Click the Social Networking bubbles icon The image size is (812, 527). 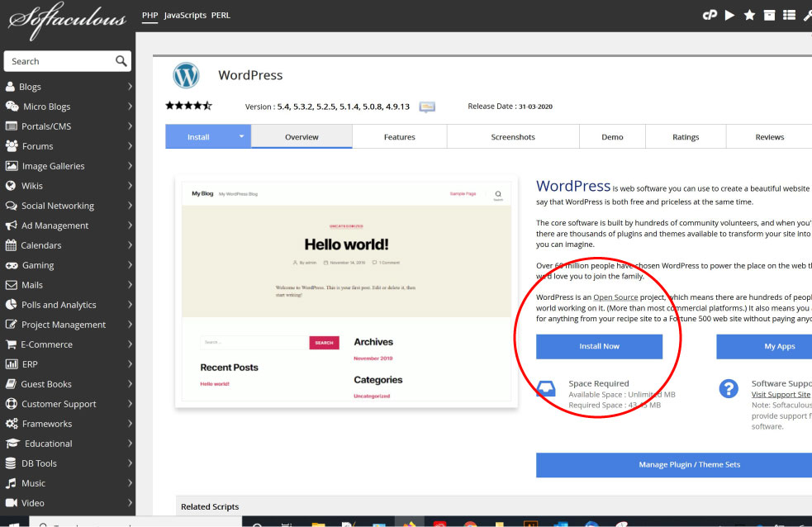coord(11,206)
